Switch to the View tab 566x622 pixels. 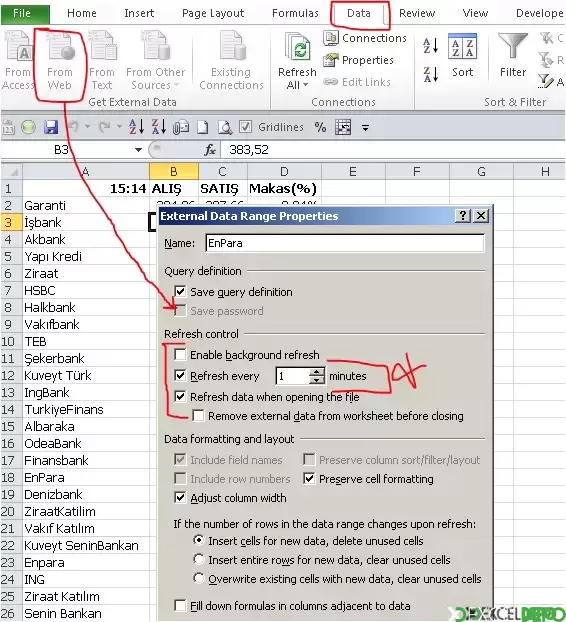click(x=475, y=13)
